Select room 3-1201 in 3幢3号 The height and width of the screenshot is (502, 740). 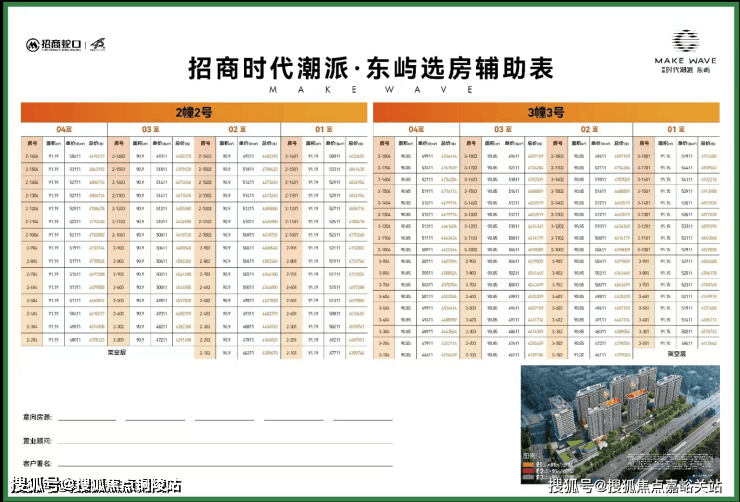[644, 226]
